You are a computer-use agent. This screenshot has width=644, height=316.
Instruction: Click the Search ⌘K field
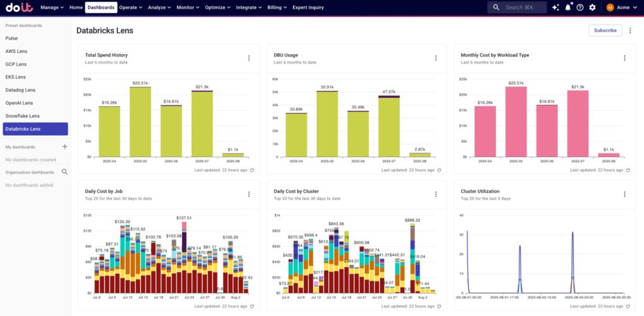point(517,8)
